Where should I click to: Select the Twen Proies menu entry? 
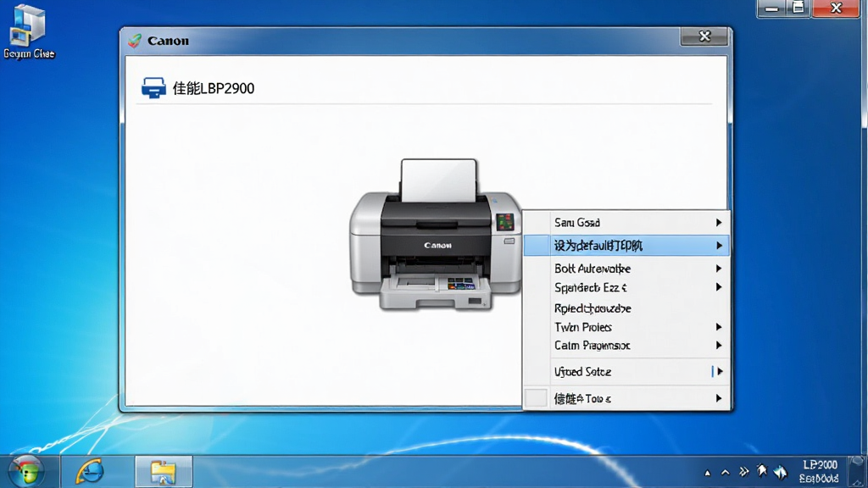(626, 327)
